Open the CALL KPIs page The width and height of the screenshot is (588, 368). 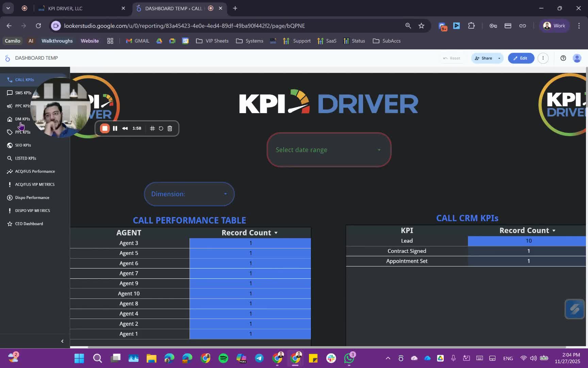coord(24,80)
